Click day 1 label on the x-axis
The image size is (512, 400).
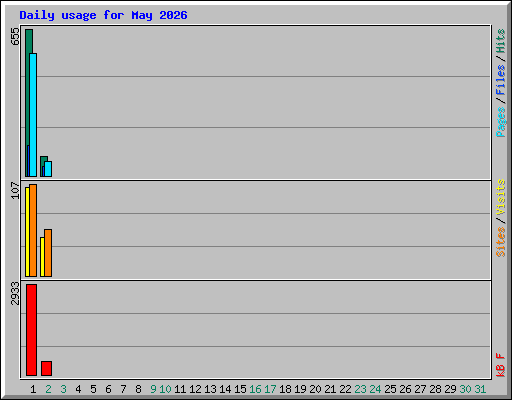tap(33, 389)
